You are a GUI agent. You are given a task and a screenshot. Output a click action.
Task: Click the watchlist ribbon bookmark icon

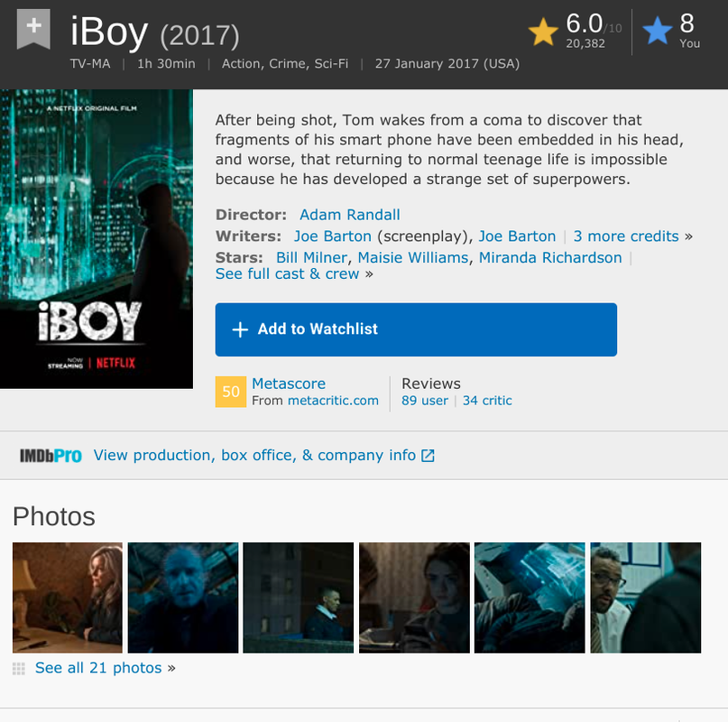(x=33, y=29)
